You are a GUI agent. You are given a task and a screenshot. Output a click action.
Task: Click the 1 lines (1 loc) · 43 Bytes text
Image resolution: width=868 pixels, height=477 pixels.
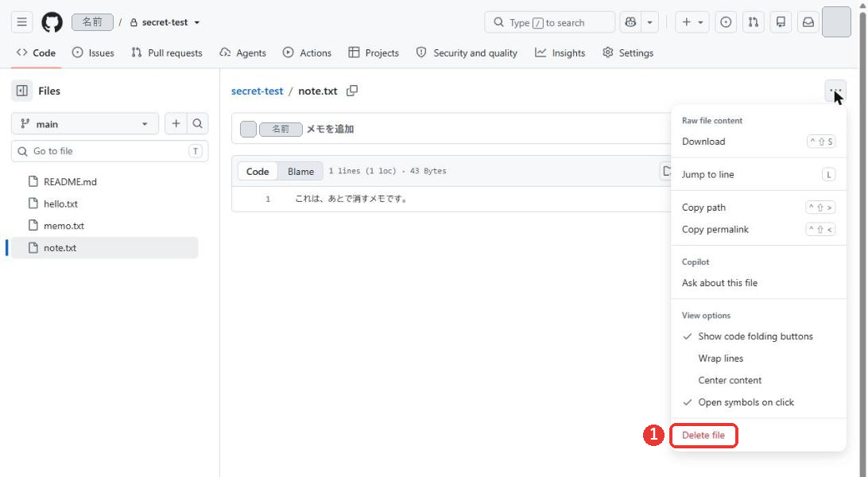[388, 171]
